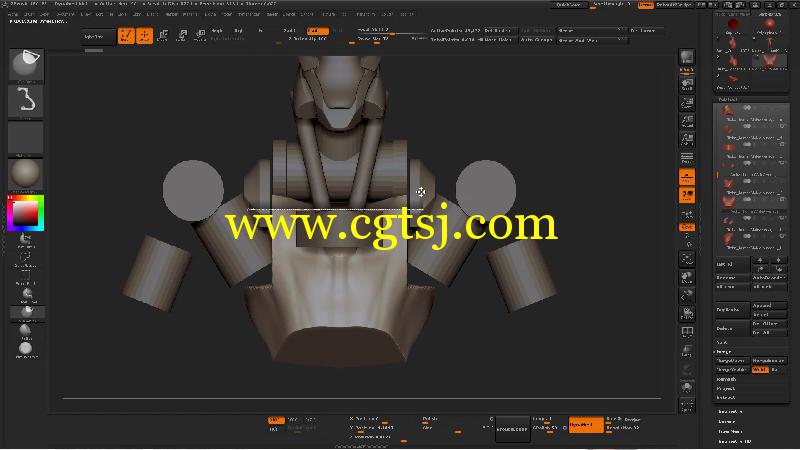Image resolution: width=800 pixels, height=450 pixels.
Task: Open the Alpha menu
Action: (x=13, y=15)
